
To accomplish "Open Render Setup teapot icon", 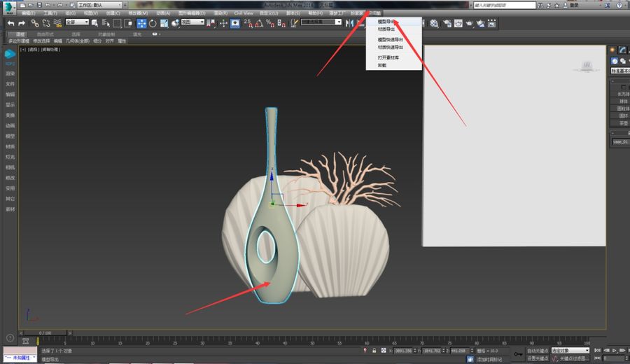I will click(x=447, y=23).
